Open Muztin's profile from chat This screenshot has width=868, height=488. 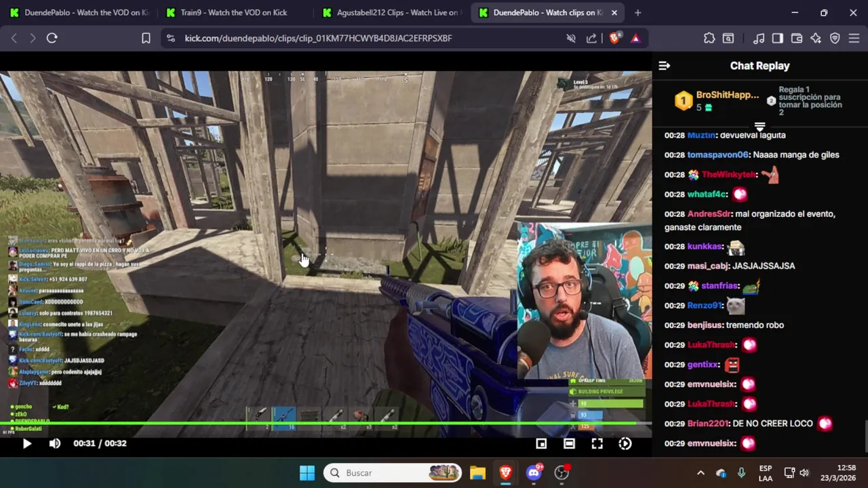tap(701, 135)
